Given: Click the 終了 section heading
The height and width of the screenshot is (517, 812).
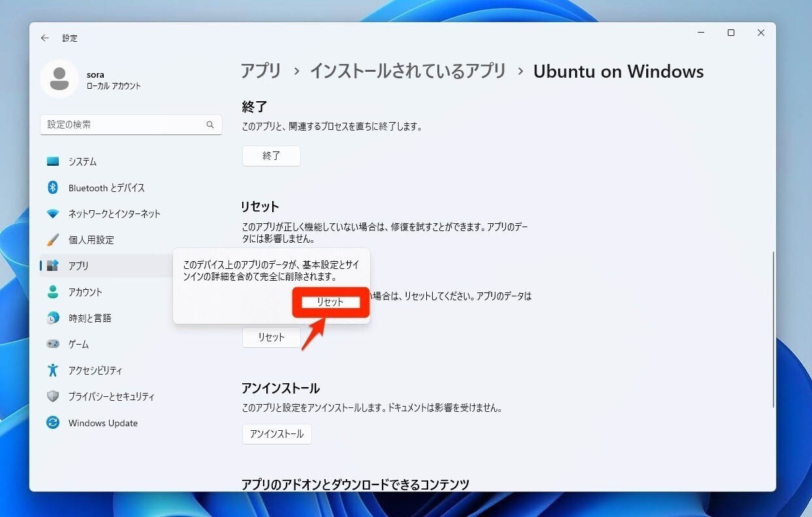Looking at the screenshot, I should coord(255,106).
